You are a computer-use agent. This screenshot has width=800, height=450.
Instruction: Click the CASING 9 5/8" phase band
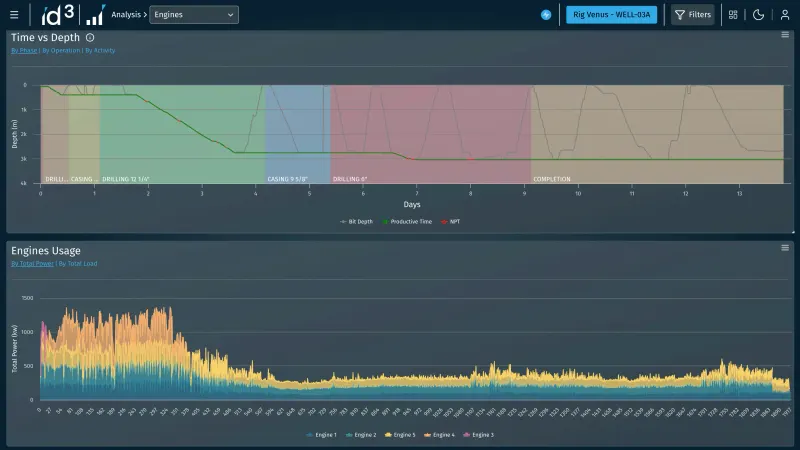(298, 134)
